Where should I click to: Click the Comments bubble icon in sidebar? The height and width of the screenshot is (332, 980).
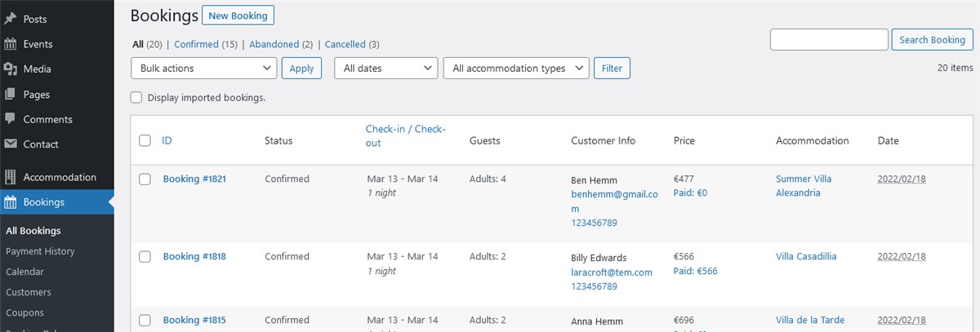pos(11,119)
